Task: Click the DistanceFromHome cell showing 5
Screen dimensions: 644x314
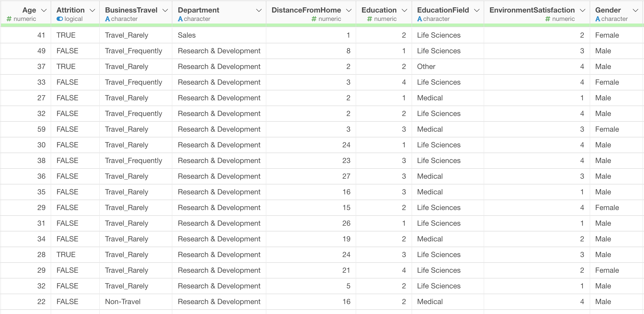Action: coord(311,286)
